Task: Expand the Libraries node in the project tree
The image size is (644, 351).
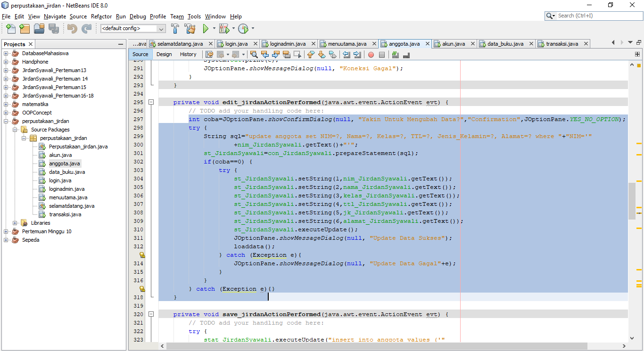Action: click(x=16, y=222)
